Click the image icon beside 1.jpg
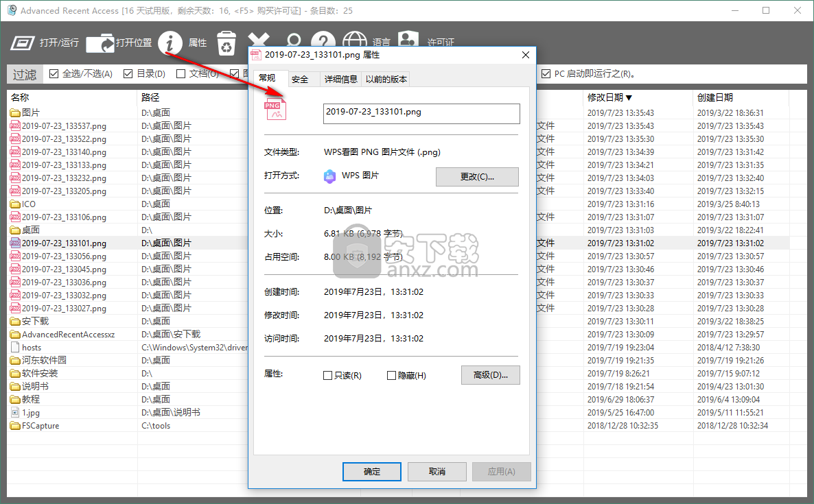814x504 pixels. click(x=15, y=413)
